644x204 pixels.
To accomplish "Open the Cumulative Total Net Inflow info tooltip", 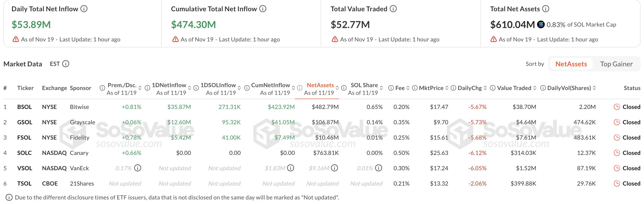I will pyautogui.click(x=262, y=8).
